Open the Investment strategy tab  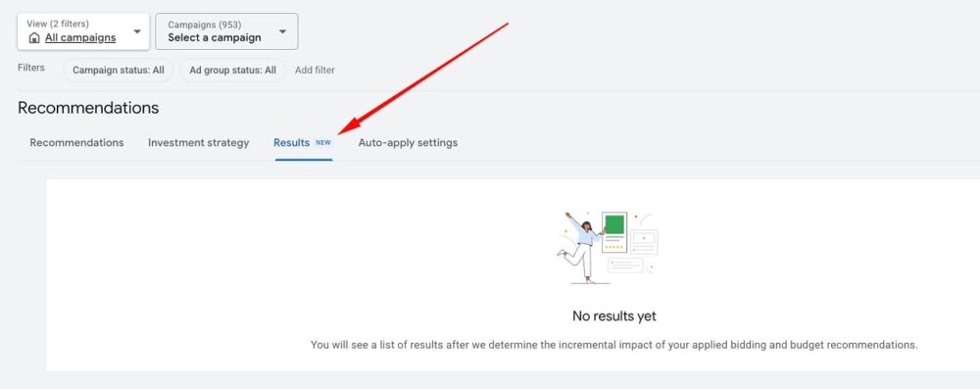198,143
